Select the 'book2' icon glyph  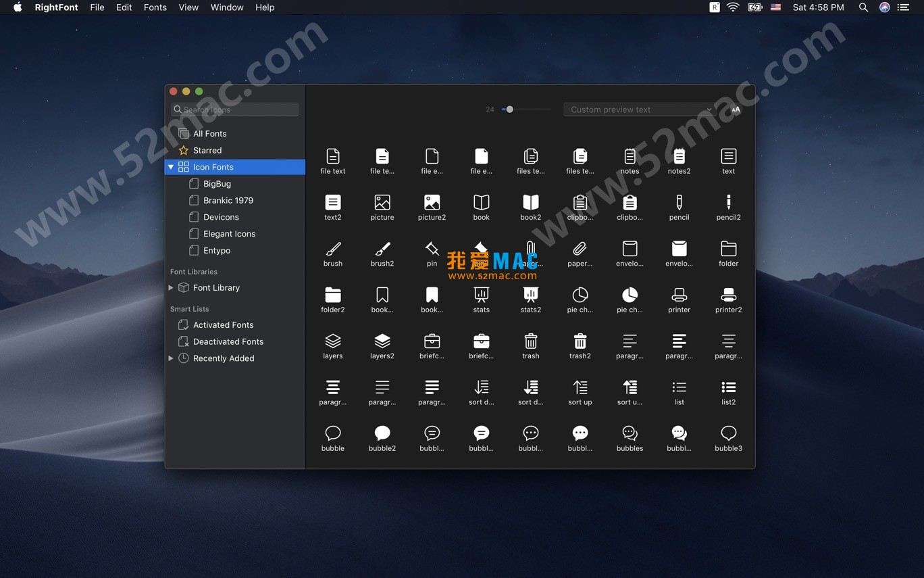(x=530, y=202)
